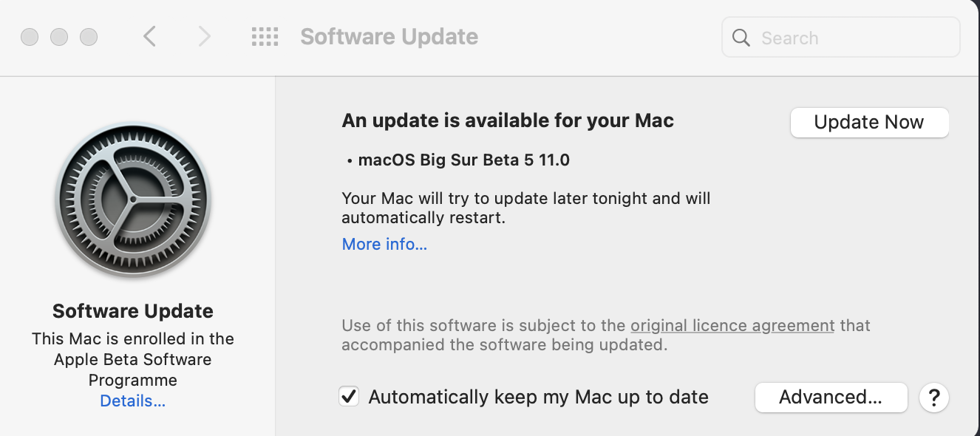This screenshot has width=980, height=436.
Task: Click the Software Update label under the gear
Action: pos(133,311)
